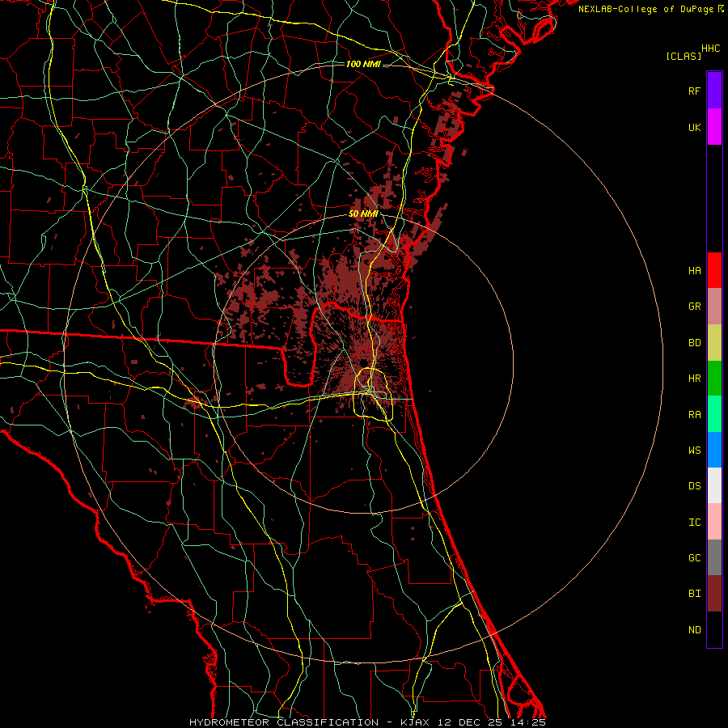
Task: Pick the RA light-green legend swatch
Action: (714, 414)
